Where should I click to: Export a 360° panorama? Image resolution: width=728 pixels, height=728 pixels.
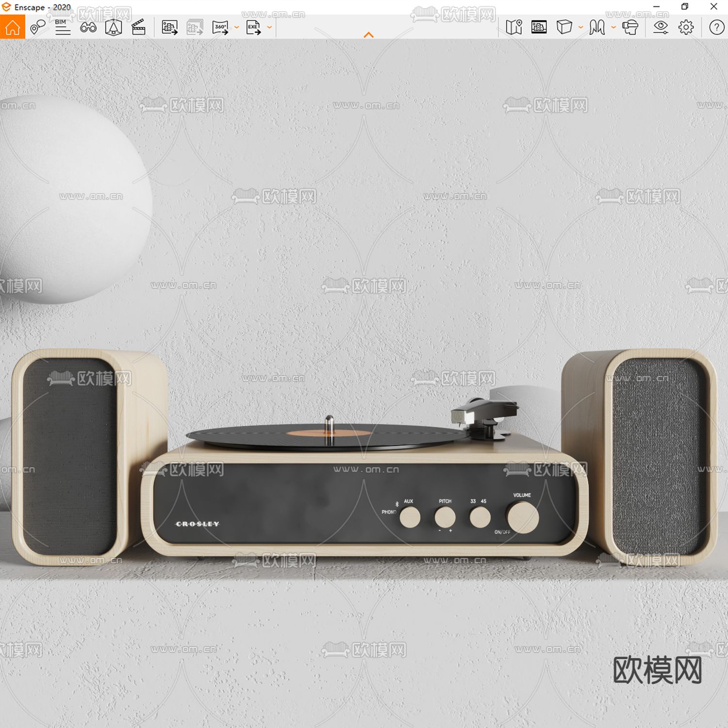[220, 28]
